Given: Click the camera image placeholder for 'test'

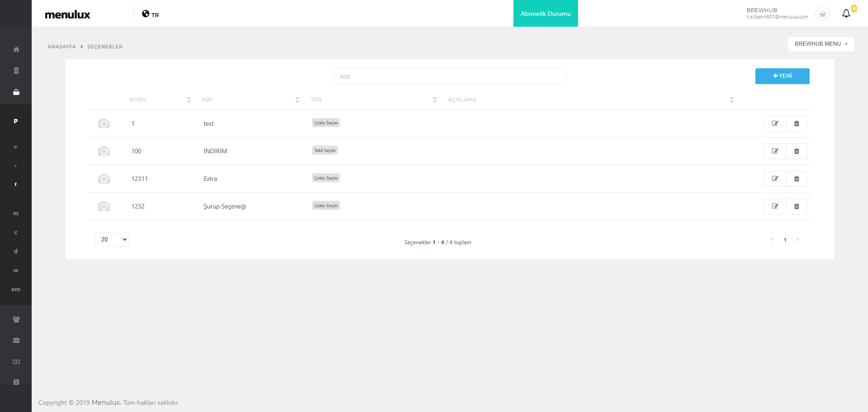Looking at the screenshot, I should click(x=104, y=123).
